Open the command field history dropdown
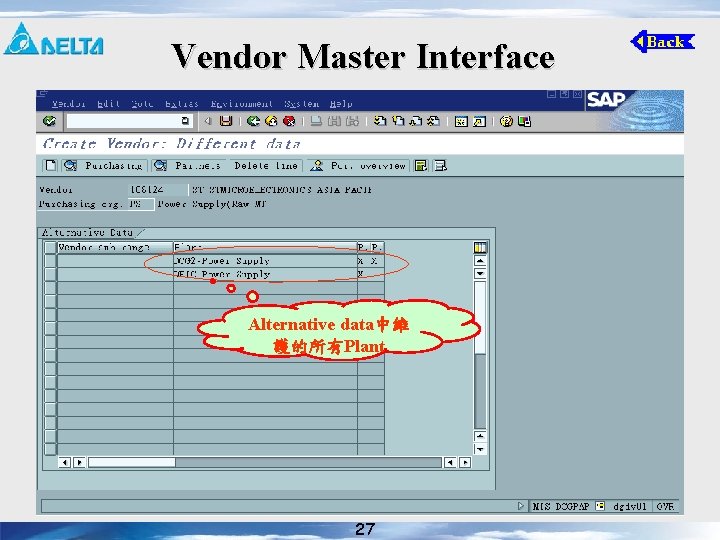 [185, 121]
